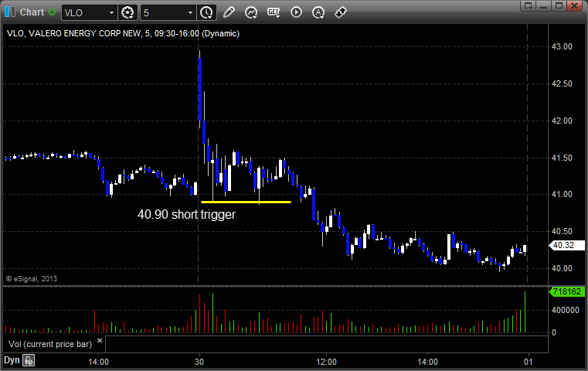Image resolution: width=588 pixels, height=371 pixels.
Task: Toggle the Dyn lock icon
Action: [29, 360]
